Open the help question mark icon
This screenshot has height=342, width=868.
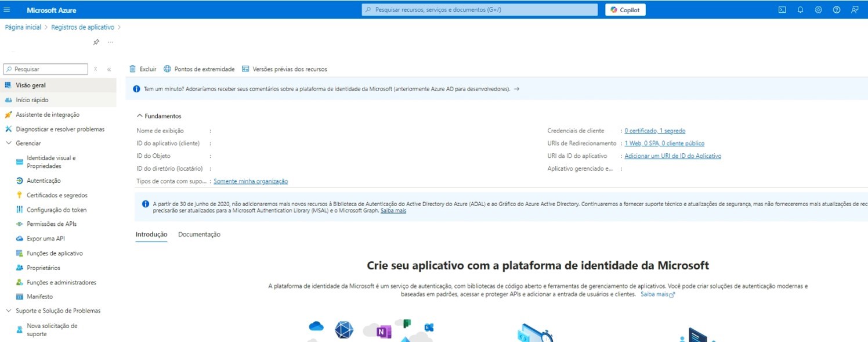point(837,10)
